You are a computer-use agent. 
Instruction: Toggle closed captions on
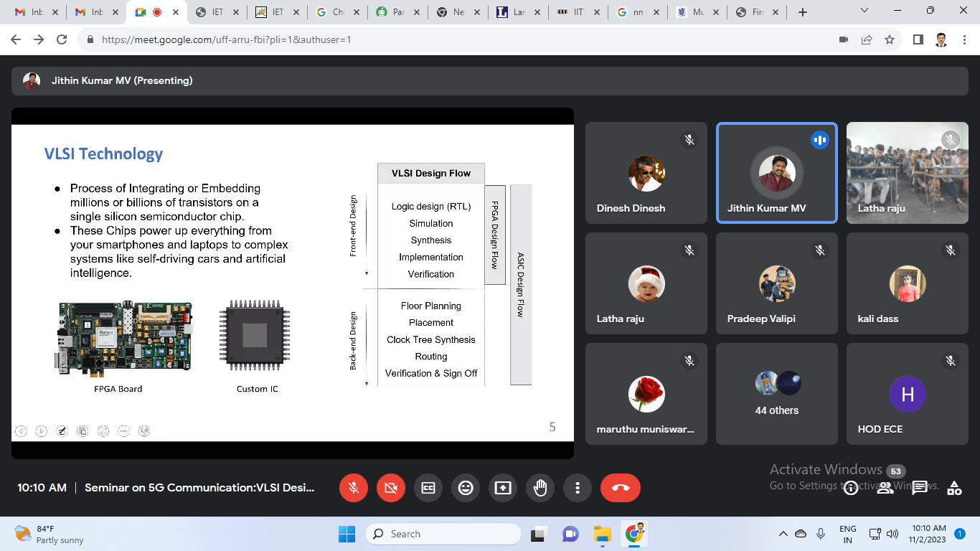[x=428, y=488]
